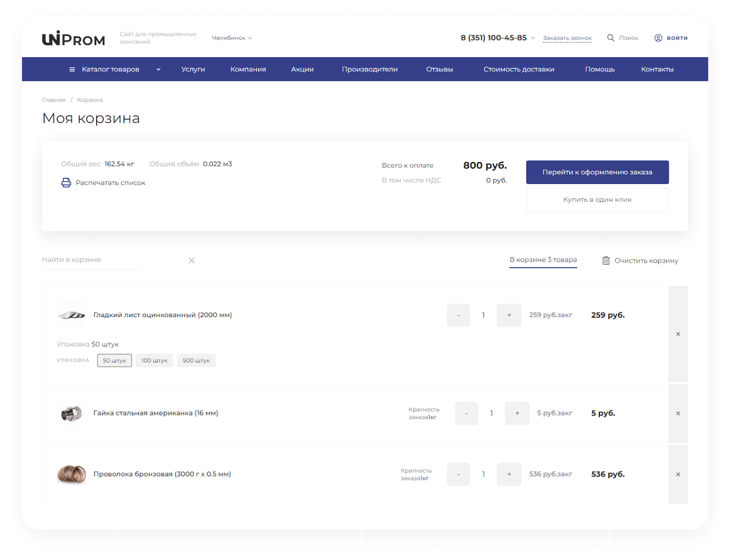Click the trash icon to clear the cart

coord(606,260)
